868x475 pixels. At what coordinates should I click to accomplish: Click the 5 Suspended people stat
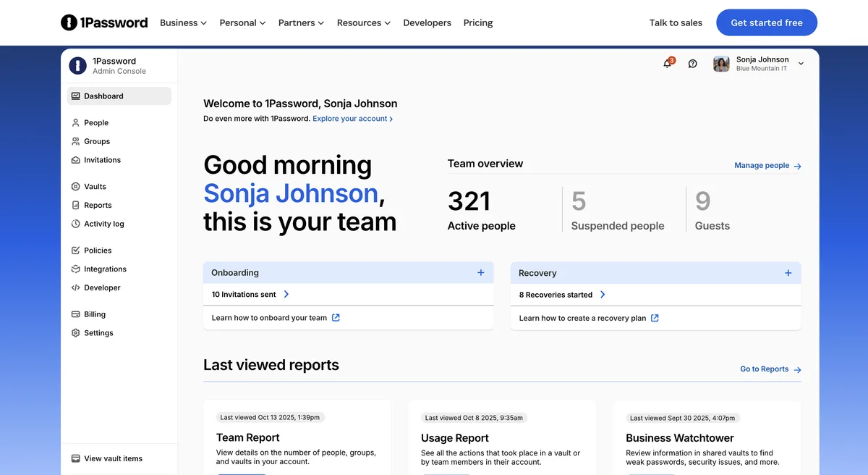click(x=618, y=210)
